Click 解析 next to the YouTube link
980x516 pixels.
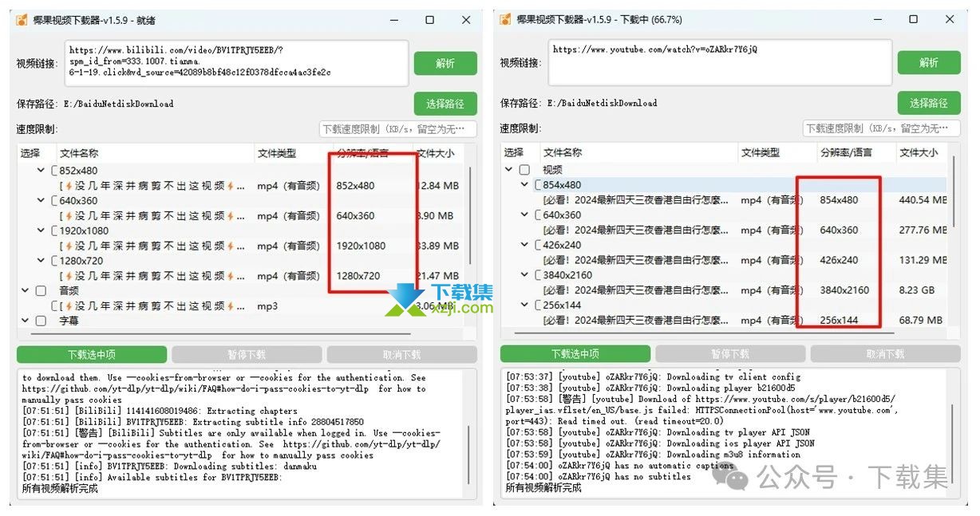pos(929,62)
